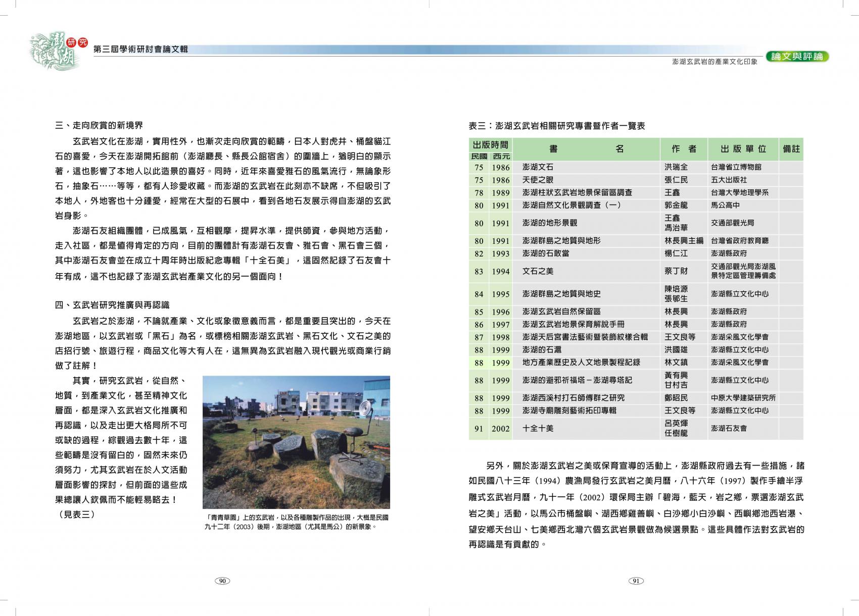The width and height of the screenshot is (859, 616).
Task: Click the 天使之眼 book title row
Action: (538, 180)
